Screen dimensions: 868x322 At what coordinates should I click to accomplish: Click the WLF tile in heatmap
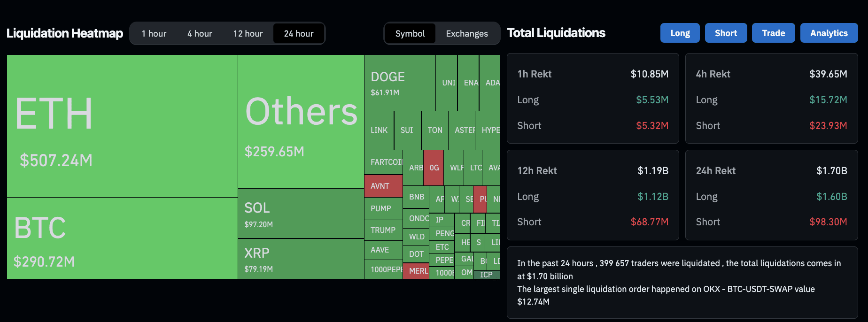(x=454, y=168)
